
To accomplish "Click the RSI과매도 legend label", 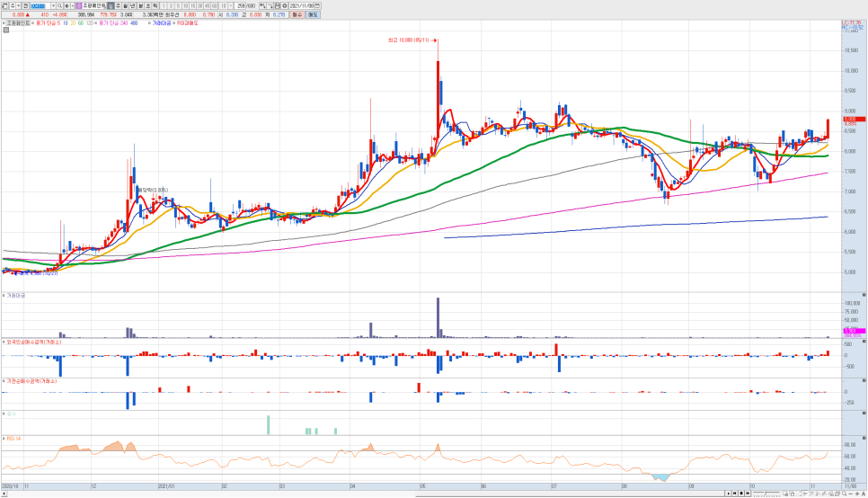I will 187,23.
